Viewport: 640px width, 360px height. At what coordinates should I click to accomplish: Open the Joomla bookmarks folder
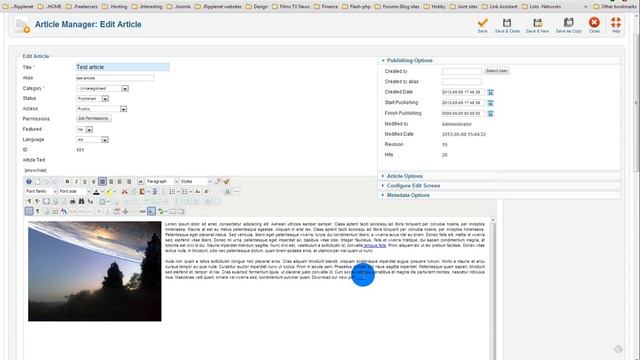click(178, 7)
